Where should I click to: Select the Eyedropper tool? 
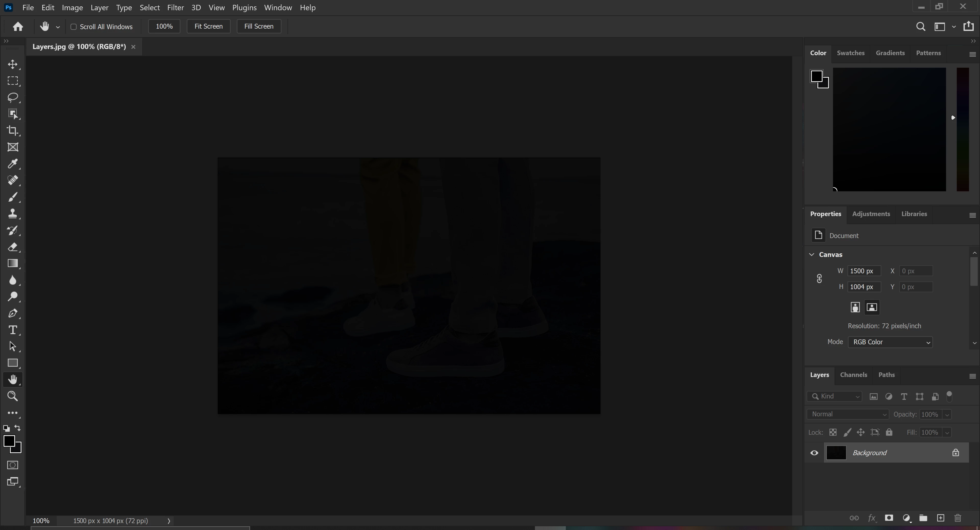pos(13,164)
